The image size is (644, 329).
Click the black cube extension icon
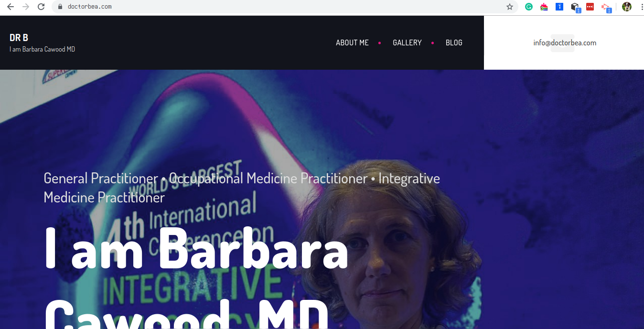point(575,7)
